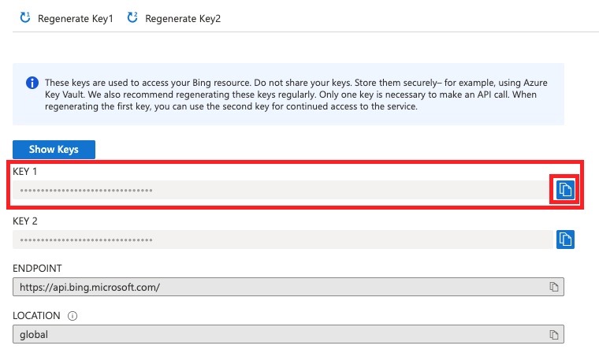The height and width of the screenshot is (364, 599).
Task: Copy KEY 1 using its copy icon
Action: pyautogui.click(x=565, y=189)
